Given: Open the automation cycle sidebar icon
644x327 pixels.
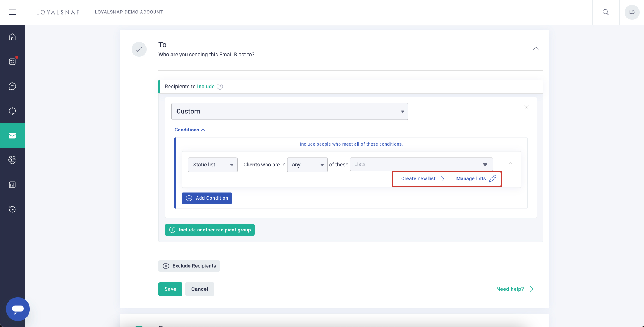Looking at the screenshot, I should 12,111.
